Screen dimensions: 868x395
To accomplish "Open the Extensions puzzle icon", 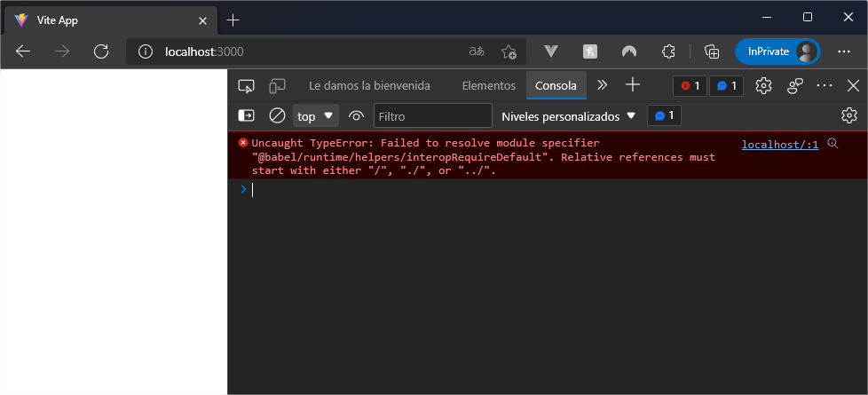I will 668,51.
